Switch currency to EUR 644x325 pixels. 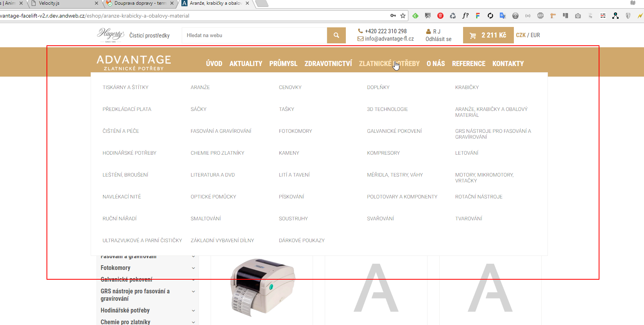click(x=535, y=35)
